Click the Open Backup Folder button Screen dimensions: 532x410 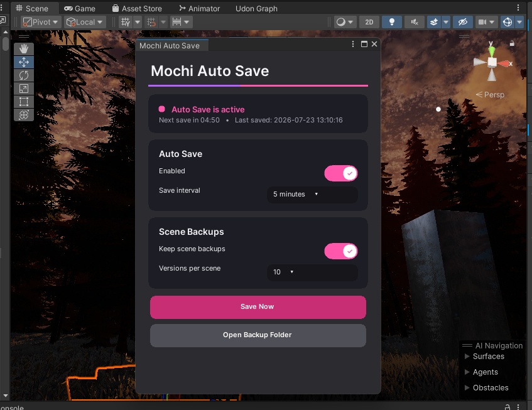click(x=258, y=335)
